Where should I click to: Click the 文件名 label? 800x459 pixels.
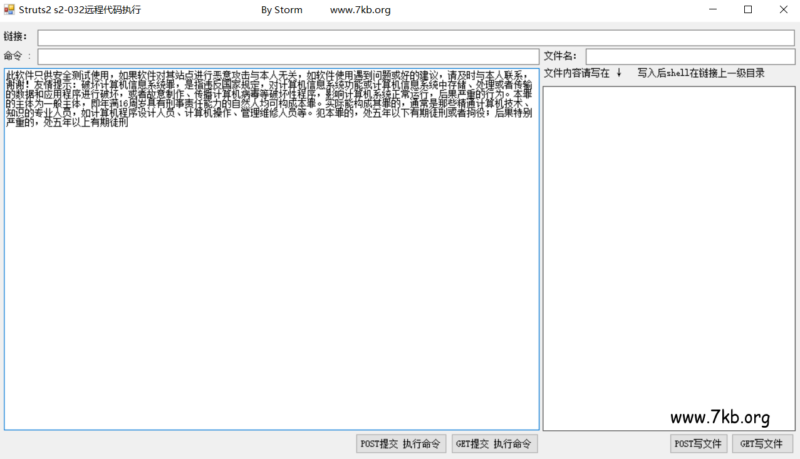tap(560, 56)
